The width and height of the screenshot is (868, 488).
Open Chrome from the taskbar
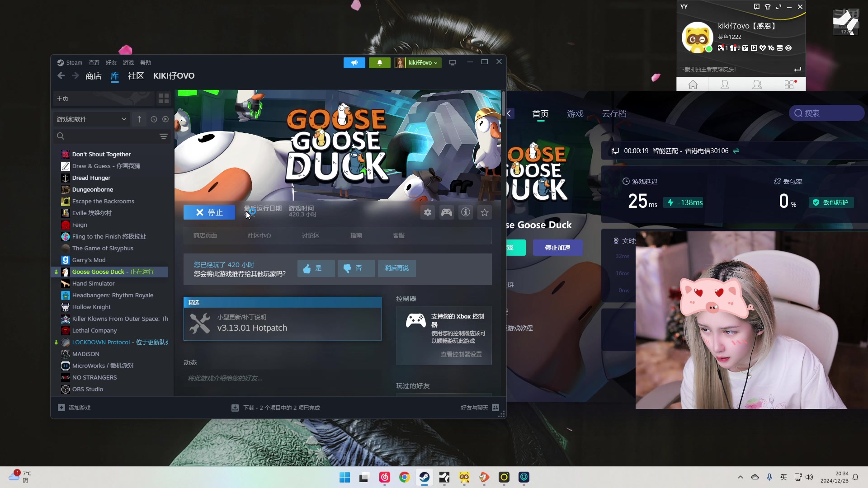point(404,477)
